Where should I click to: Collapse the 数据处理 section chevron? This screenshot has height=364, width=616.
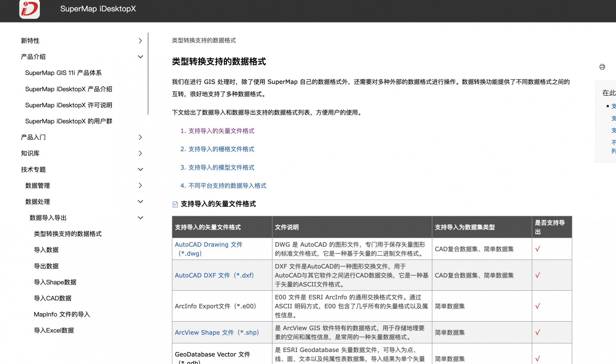tap(140, 201)
